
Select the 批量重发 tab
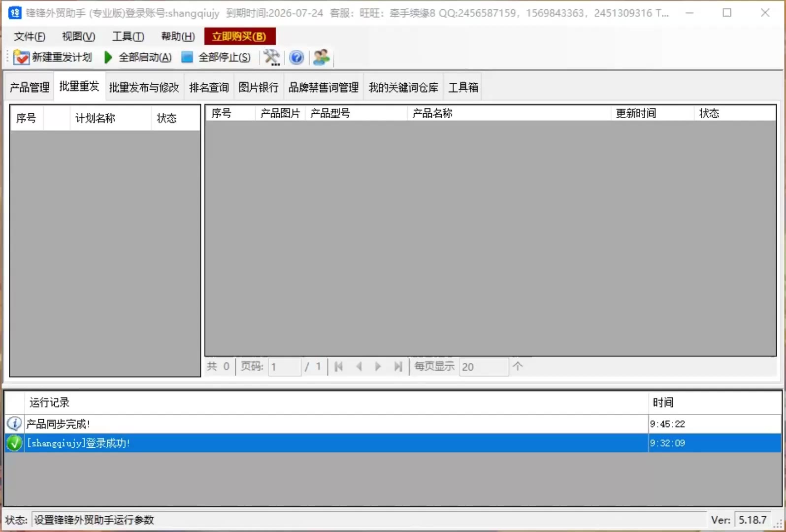click(x=79, y=86)
